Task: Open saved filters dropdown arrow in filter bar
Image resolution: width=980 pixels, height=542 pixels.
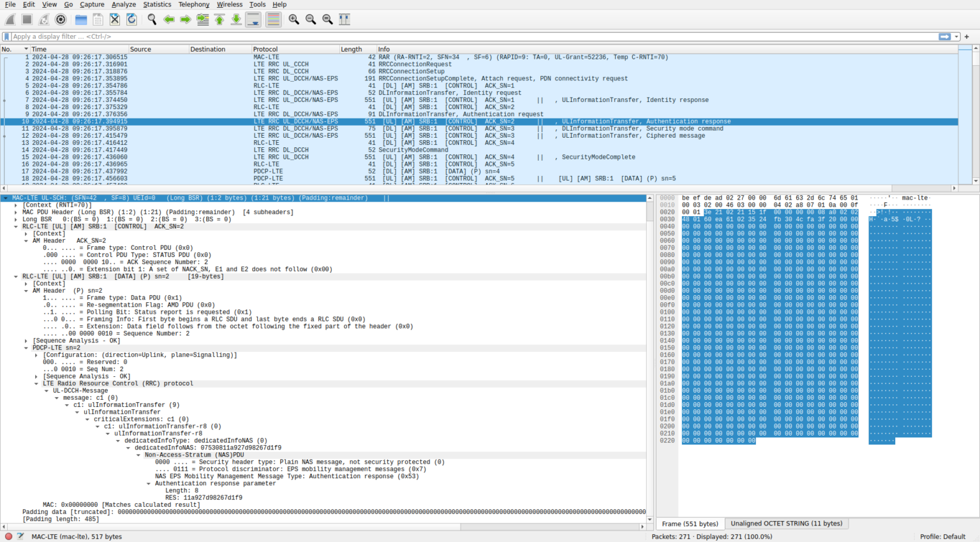Action: pyautogui.click(x=956, y=36)
